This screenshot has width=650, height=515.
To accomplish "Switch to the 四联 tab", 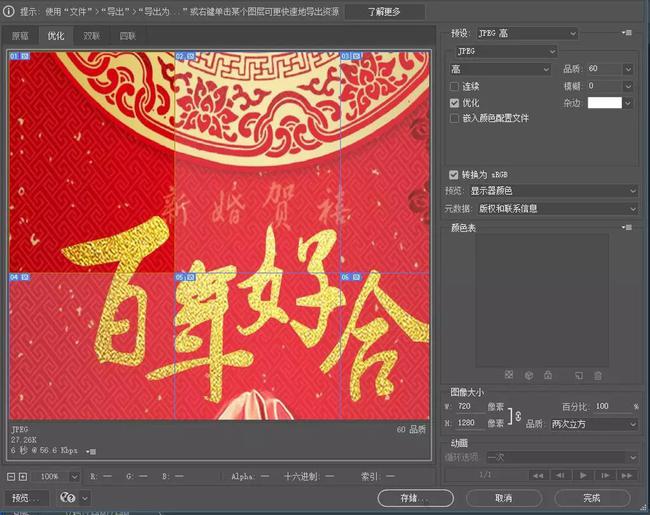I will (x=127, y=36).
